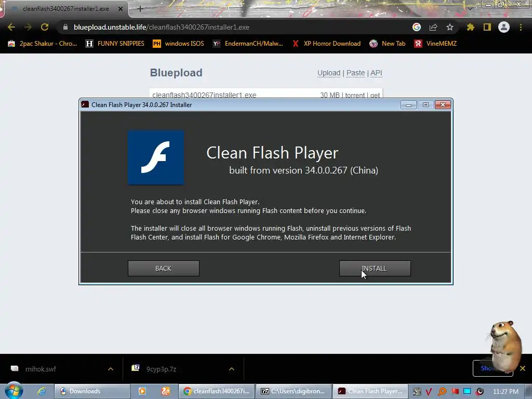Switch to Clean Flash Player taskbar button
Image resolution: width=532 pixels, height=399 pixels.
coord(370,391)
